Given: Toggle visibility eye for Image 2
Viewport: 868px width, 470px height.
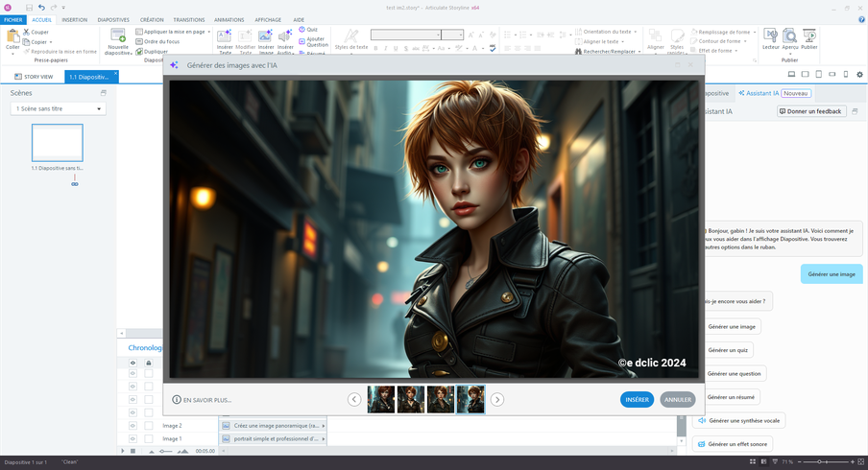Looking at the screenshot, I should pos(133,426).
